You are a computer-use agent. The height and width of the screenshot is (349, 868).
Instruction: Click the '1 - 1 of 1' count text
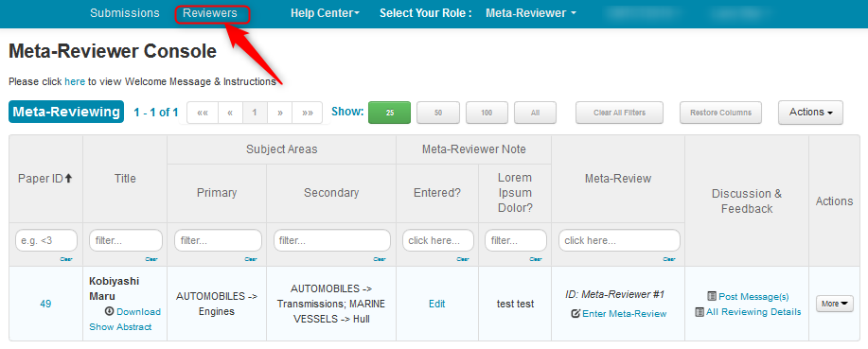[x=156, y=113]
